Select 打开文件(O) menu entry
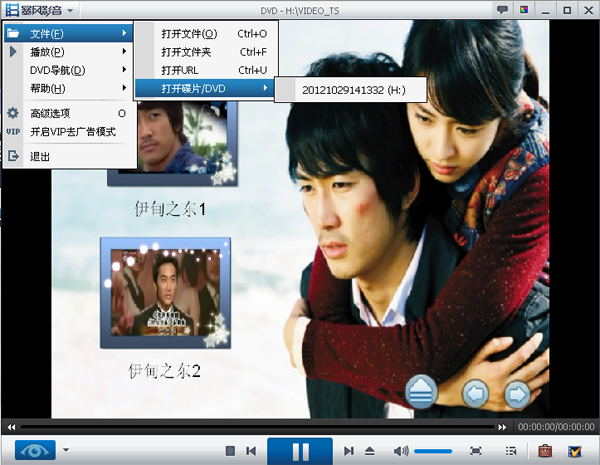Screen dimensions: 600x465 pos(206,34)
